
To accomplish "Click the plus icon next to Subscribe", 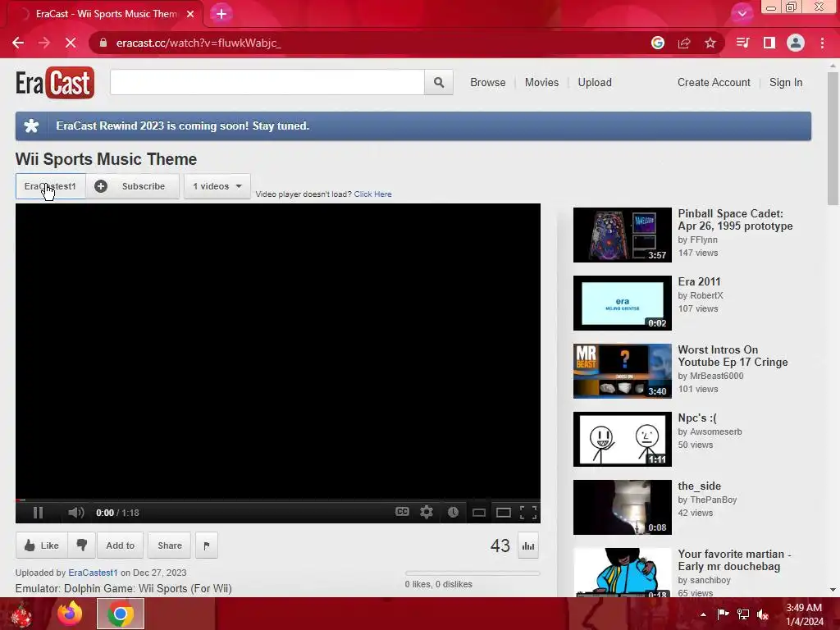I will [101, 186].
